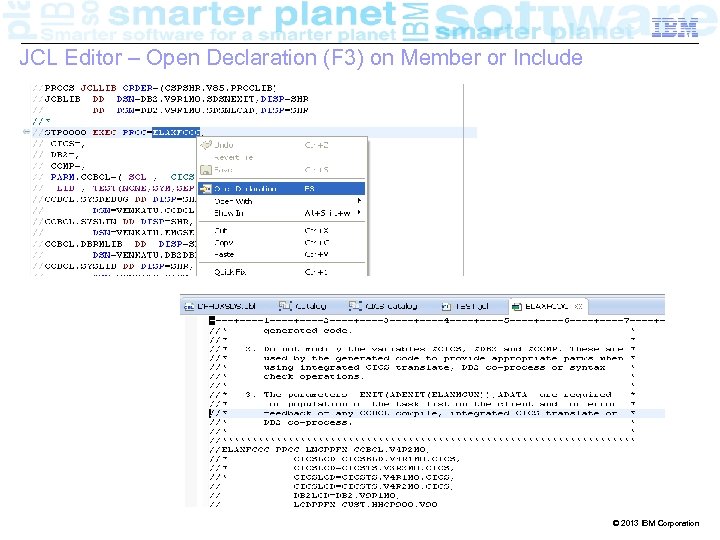Click the PARM.COBOL=( SQL line
720x540 pixels.
point(114,177)
